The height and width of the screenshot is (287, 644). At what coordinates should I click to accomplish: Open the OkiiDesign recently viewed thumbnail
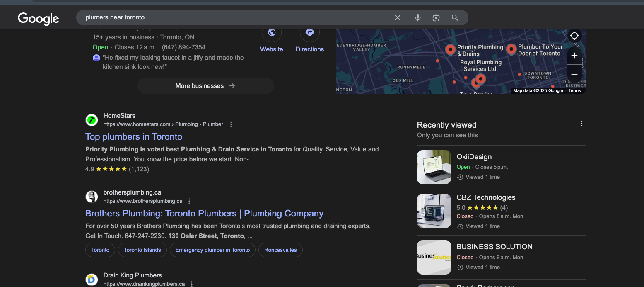pyautogui.click(x=434, y=167)
